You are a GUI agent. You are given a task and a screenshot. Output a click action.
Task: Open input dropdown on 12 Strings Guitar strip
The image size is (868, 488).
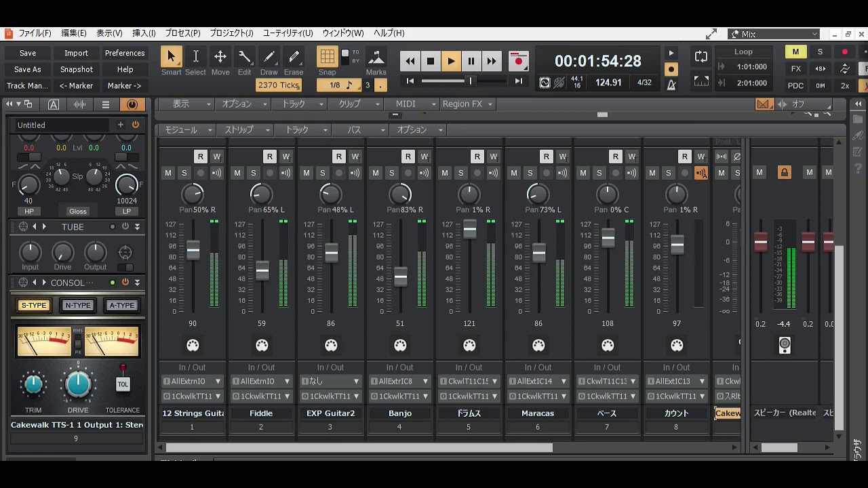tap(193, 381)
